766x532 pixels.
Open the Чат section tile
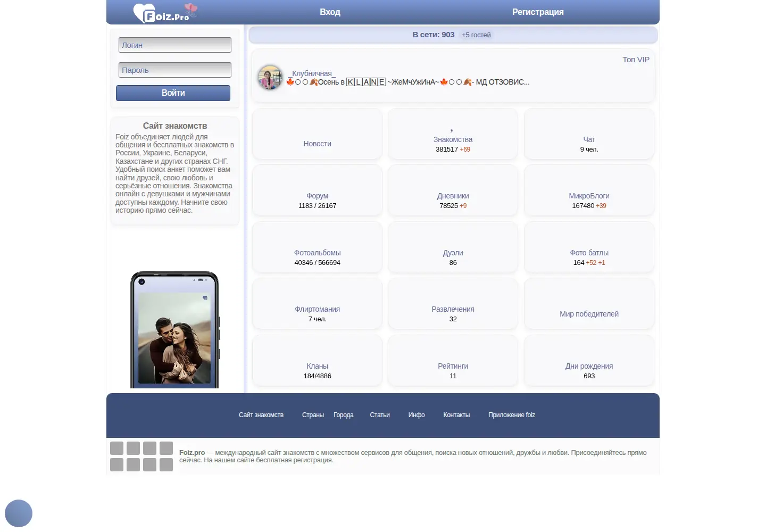click(x=589, y=134)
